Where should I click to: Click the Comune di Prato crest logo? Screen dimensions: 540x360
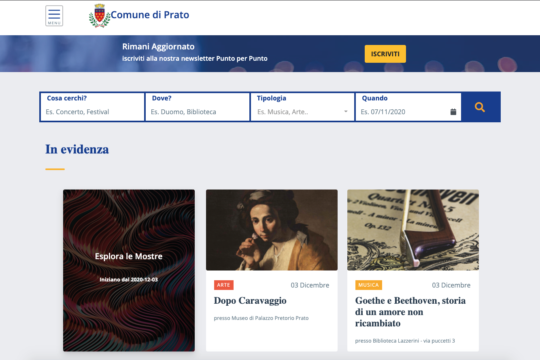(x=99, y=16)
